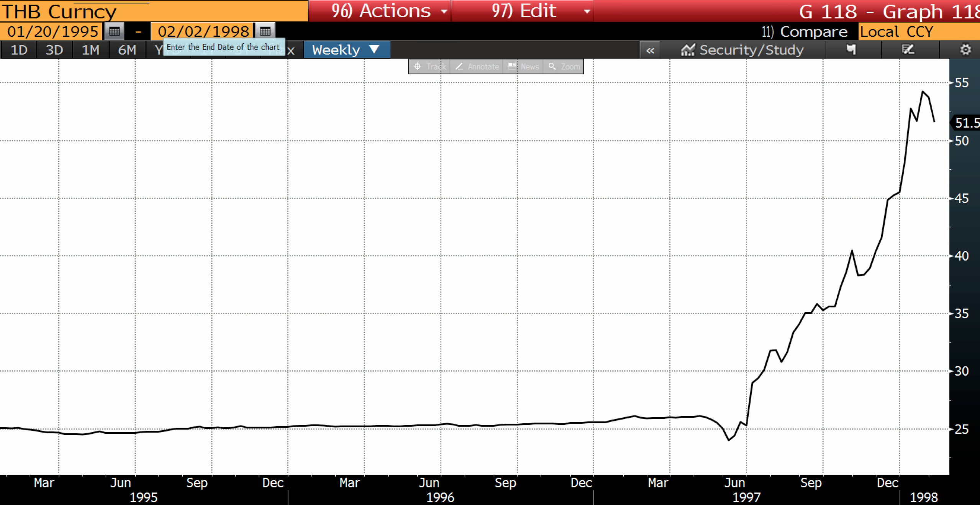The image size is (980, 505).
Task: Activate the Track crosshair tool
Action: pos(429,67)
